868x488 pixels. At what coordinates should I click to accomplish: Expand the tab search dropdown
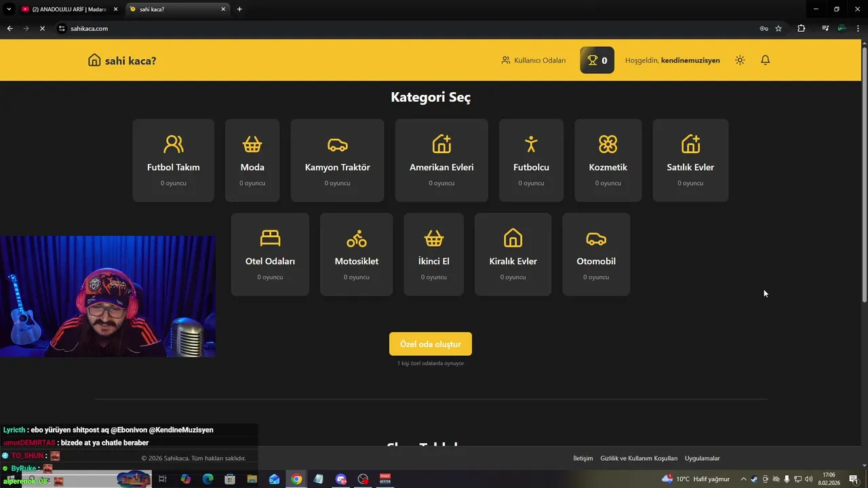[9, 9]
